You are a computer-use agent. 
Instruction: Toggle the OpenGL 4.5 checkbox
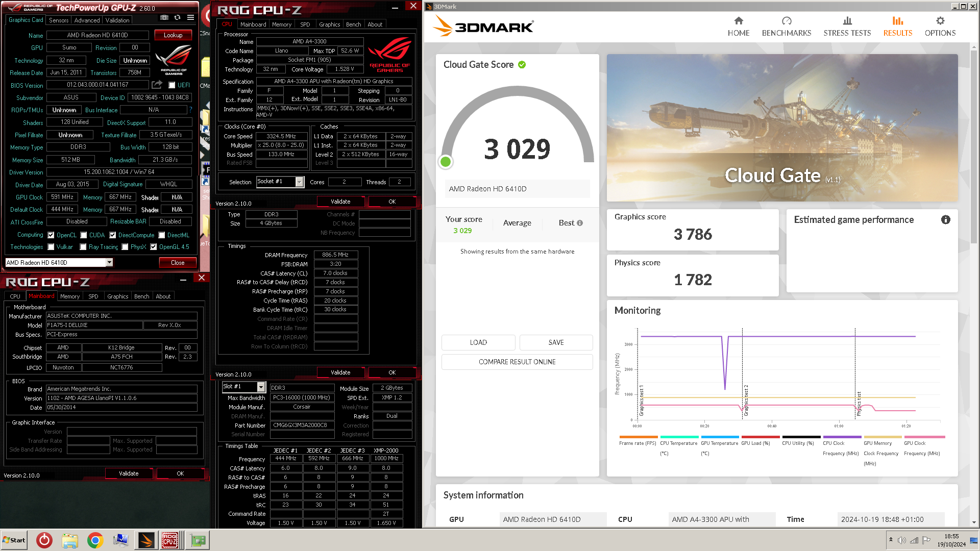tap(154, 247)
